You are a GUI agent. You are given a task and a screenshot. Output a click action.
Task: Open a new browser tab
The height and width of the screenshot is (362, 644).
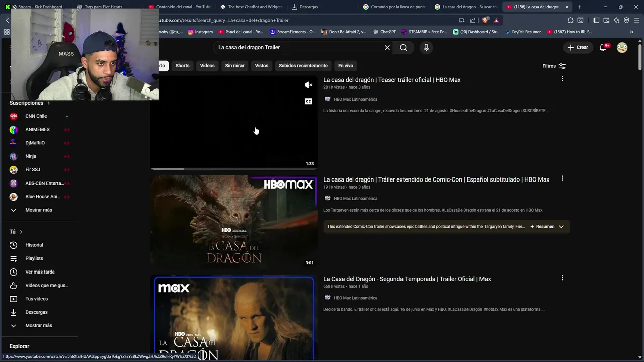[579, 7]
